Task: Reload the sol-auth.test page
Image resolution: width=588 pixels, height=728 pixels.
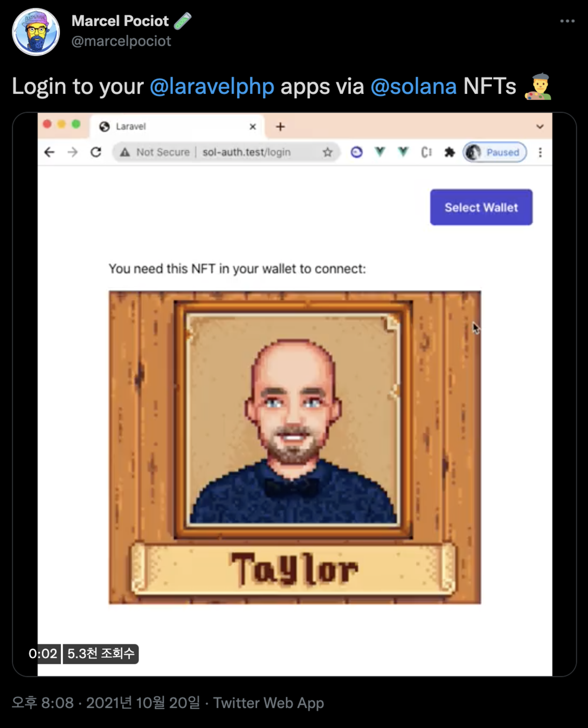Action: 96,152
